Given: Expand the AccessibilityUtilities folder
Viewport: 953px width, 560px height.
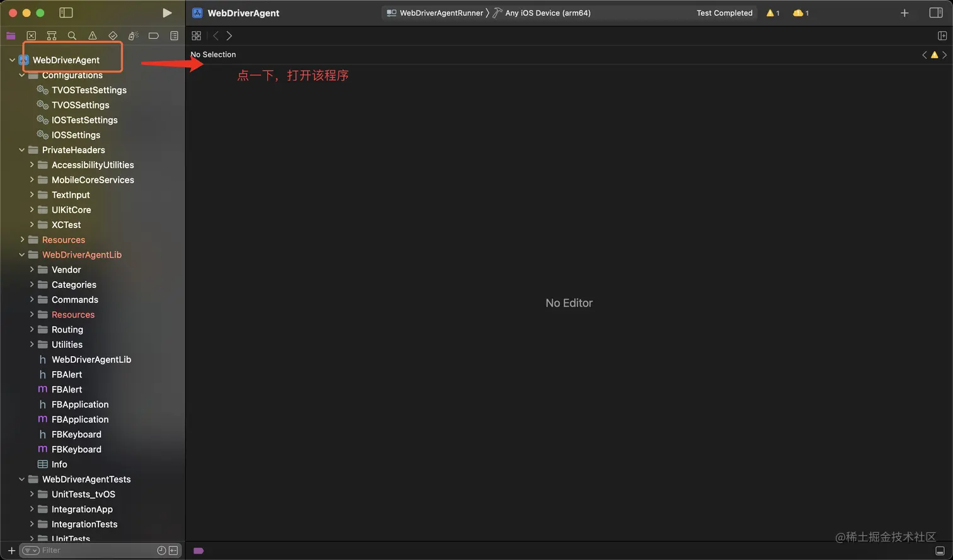Looking at the screenshot, I should coord(32,165).
